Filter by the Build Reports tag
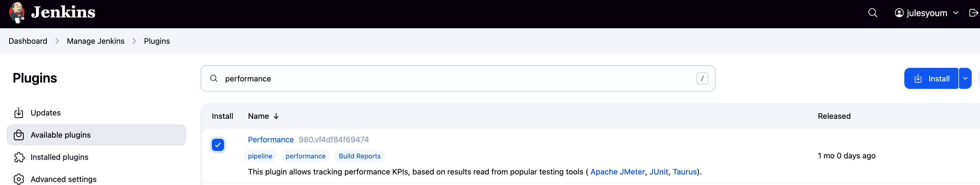The height and width of the screenshot is (185, 980). click(x=360, y=156)
